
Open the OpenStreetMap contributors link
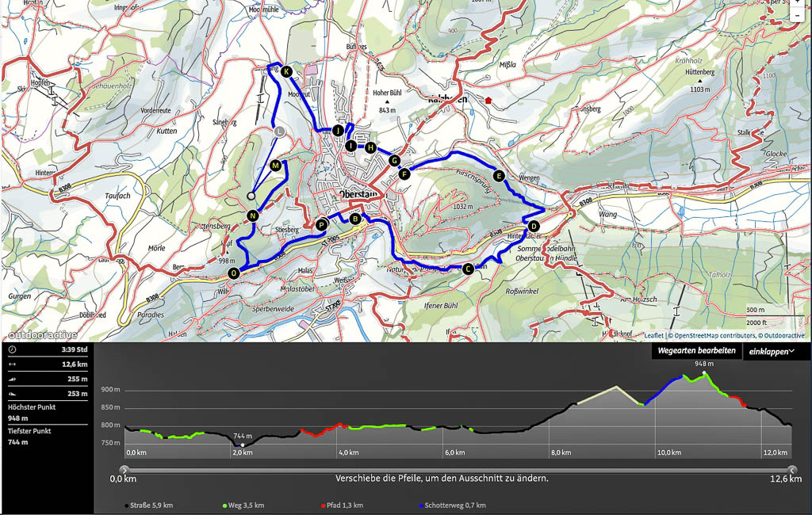click(705, 335)
